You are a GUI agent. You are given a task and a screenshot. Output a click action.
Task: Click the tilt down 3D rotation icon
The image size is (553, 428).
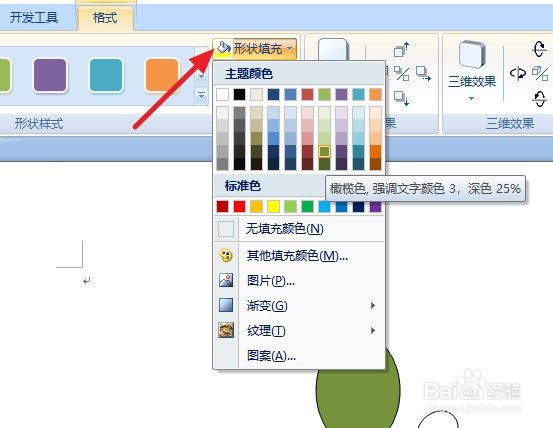pyautogui.click(x=539, y=99)
